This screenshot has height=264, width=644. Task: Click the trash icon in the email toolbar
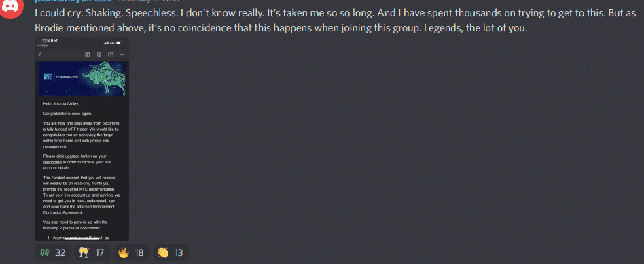click(99, 54)
